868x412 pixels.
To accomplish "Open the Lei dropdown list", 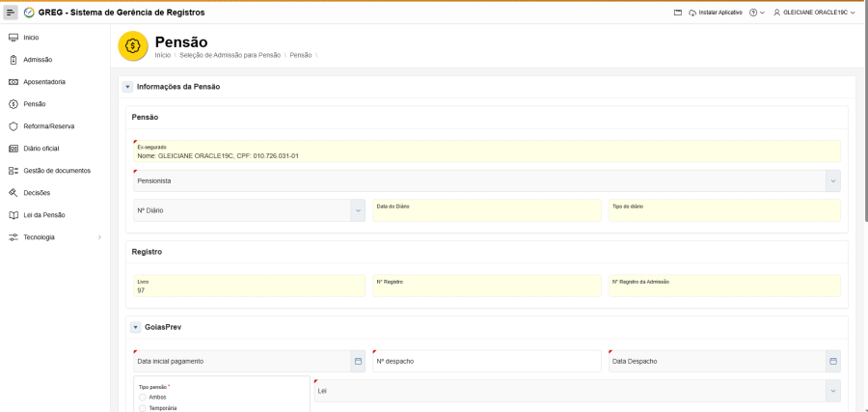I will pos(832,391).
